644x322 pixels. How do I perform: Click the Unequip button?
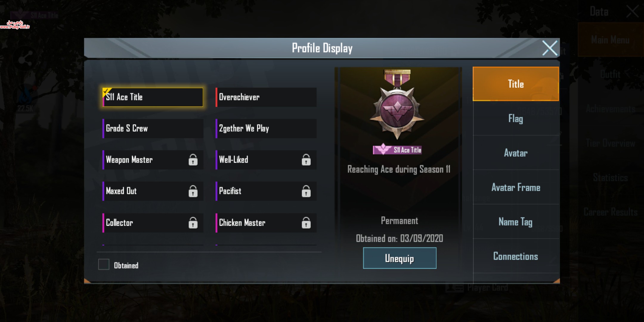[400, 258]
